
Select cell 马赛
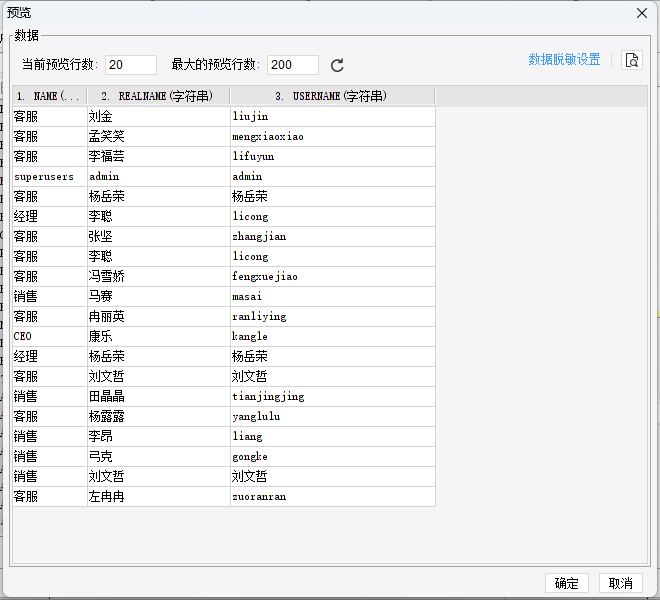point(159,296)
